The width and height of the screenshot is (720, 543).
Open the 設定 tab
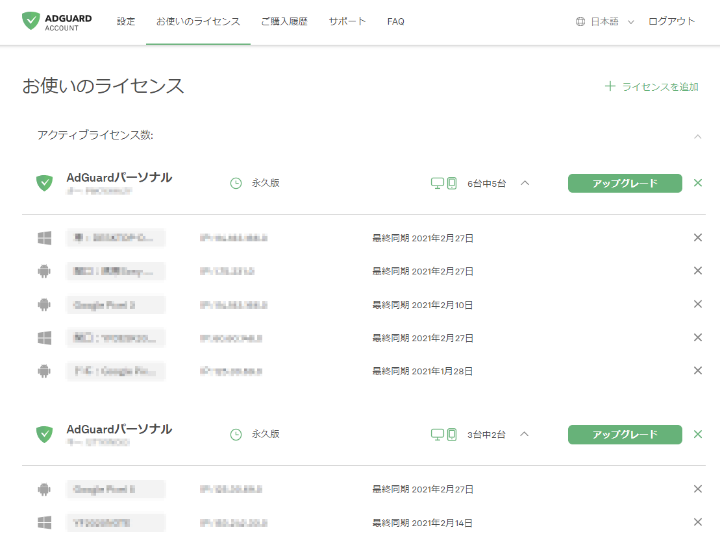click(126, 21)
